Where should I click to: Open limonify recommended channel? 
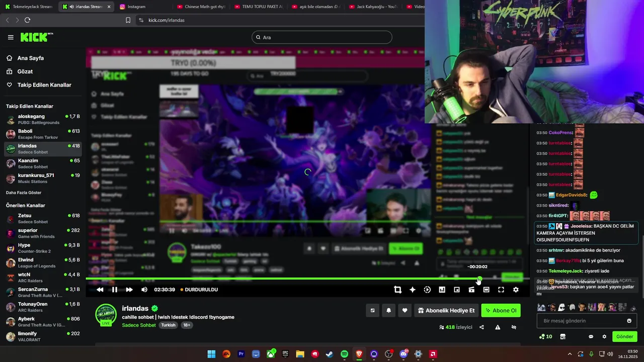click(43, 336)
